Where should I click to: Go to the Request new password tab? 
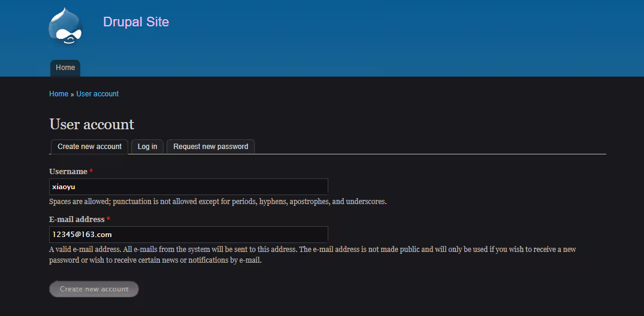(210, 147)
